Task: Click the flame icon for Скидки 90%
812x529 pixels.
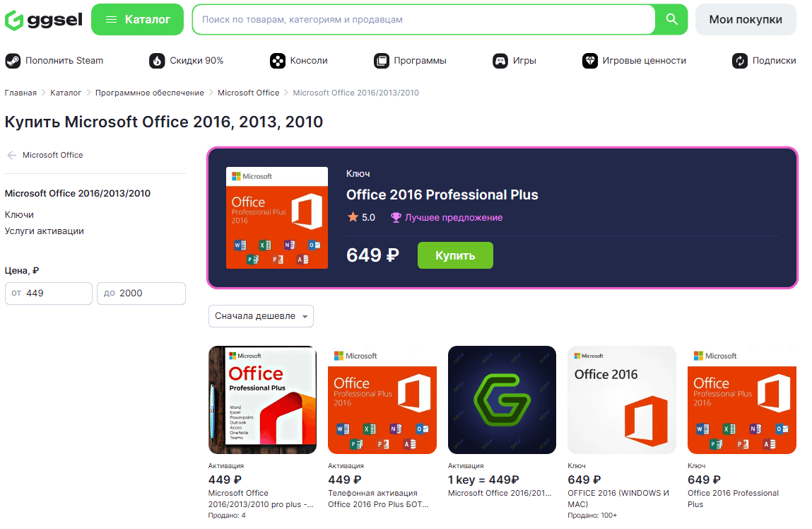Action: pos(157,61)
